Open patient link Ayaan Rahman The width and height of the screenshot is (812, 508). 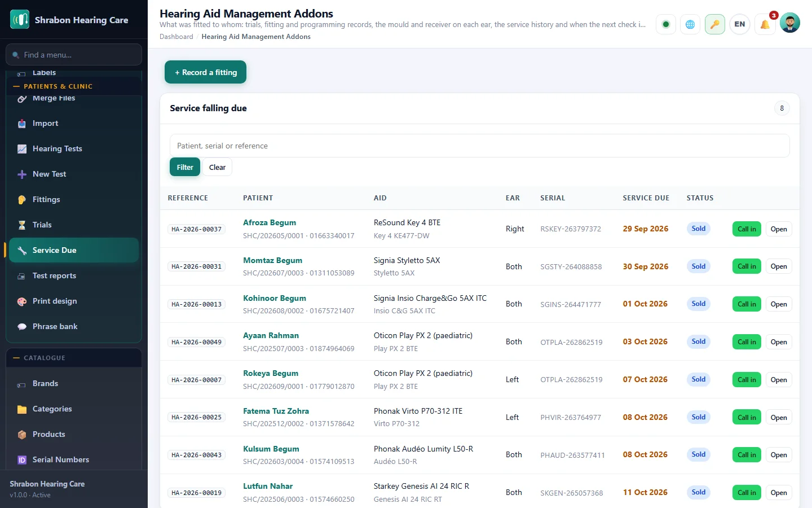click(271, 335)
